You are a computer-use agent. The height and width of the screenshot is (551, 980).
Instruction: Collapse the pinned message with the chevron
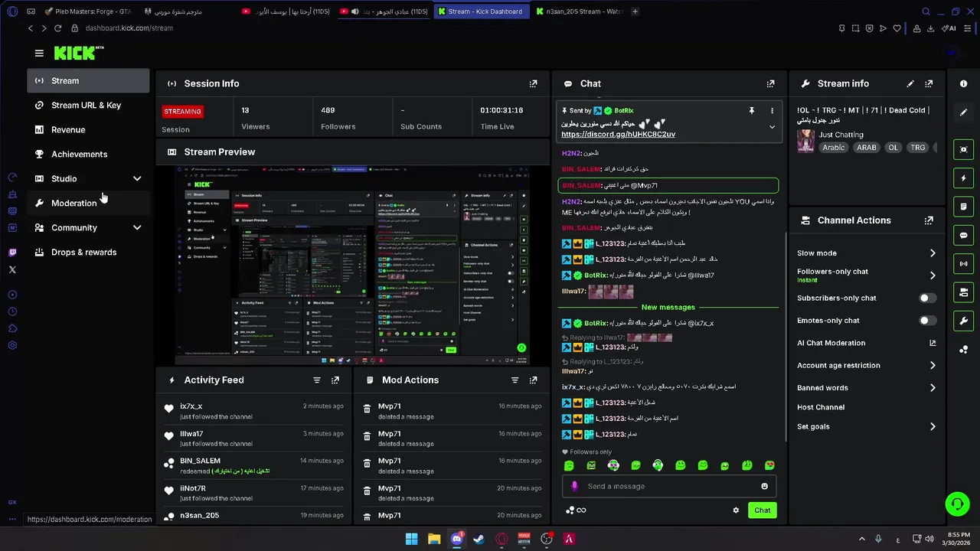(772, 127)
